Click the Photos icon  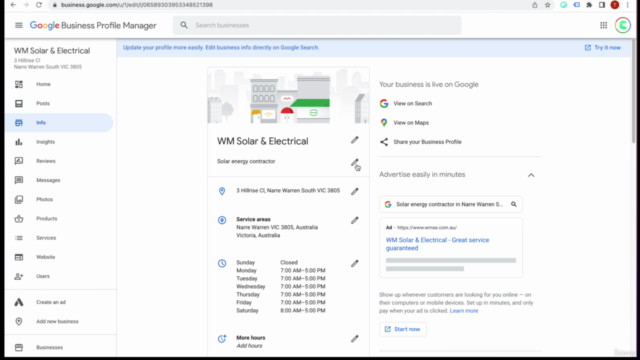(x=19, y=199)
